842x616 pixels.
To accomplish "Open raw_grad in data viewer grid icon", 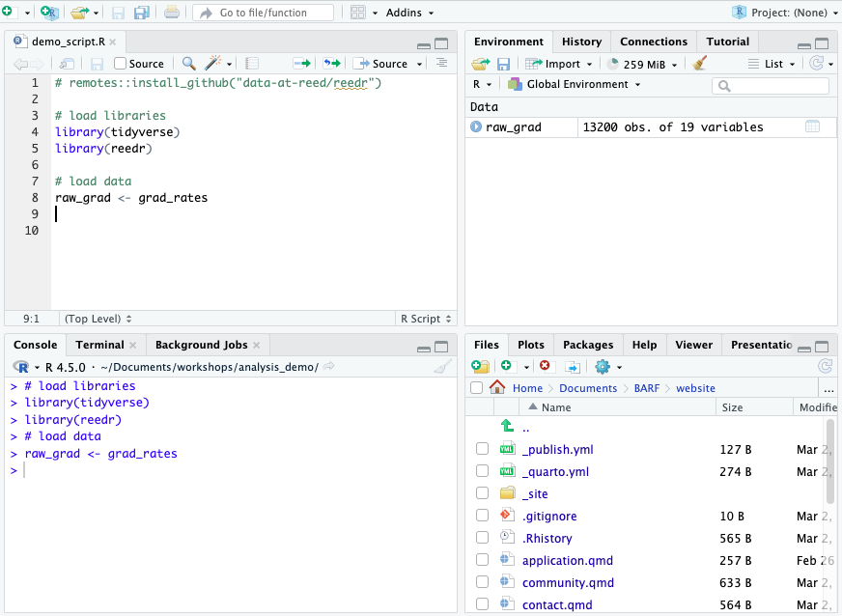I will (812, 127).
